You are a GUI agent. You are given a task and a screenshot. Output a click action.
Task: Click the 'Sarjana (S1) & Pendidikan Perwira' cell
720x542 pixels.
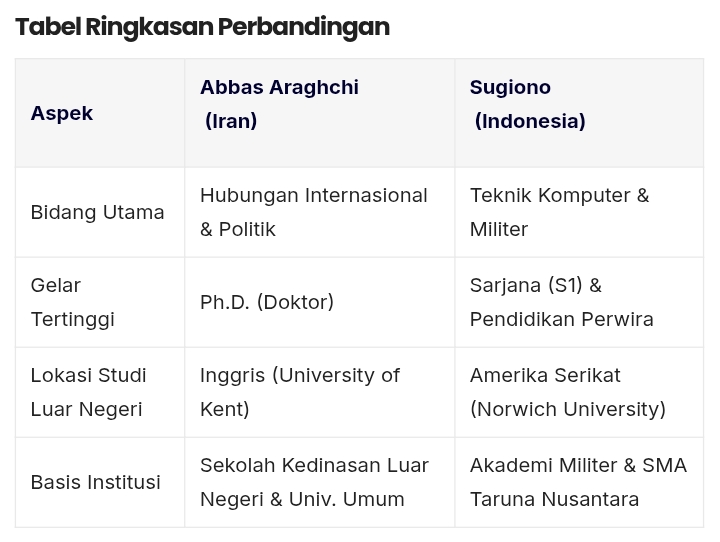pos(561,302)
